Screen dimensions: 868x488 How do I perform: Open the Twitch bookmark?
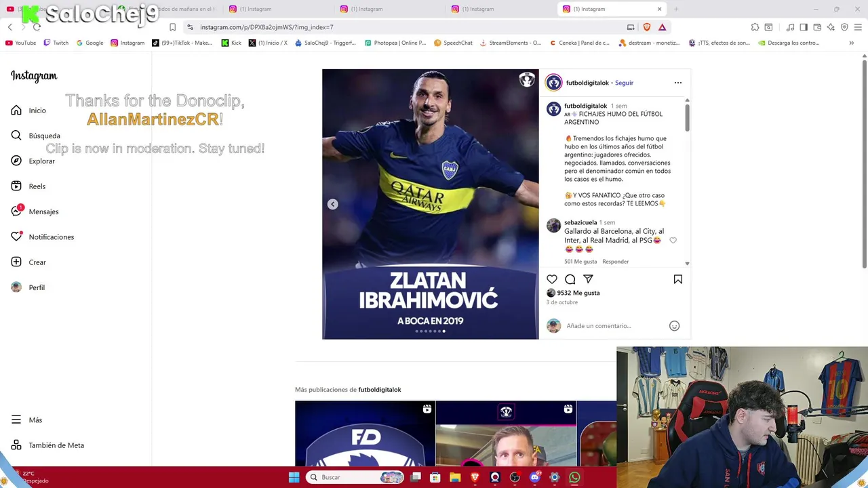[56, 43]
